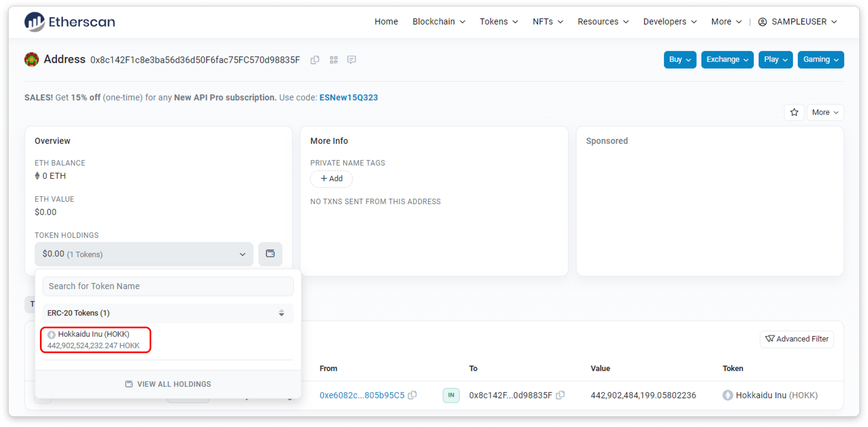The height and width of the screenshot is (427, 868).
Task: Open the SAMPLEUSER account menu
Action: click(798, 22)
